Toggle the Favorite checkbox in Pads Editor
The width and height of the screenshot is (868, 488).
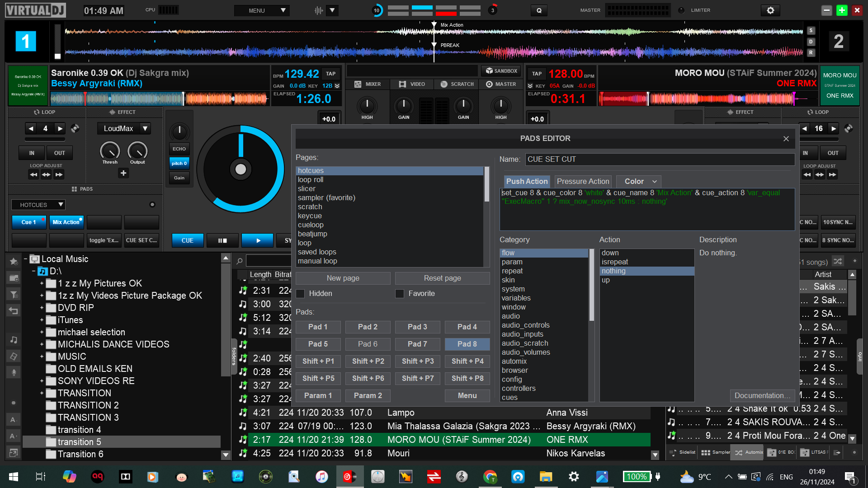(x=400, y=294)
